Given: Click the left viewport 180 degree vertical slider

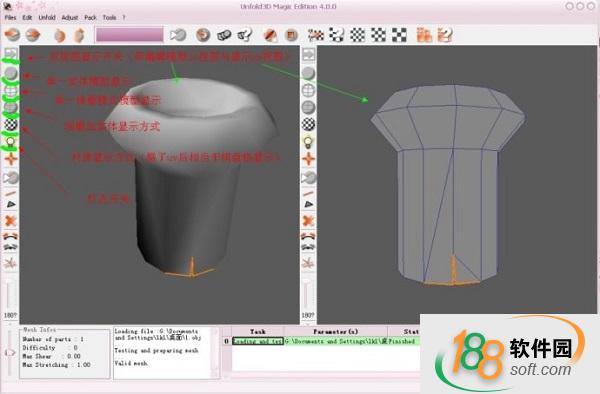Looking at the screenshot, I should click(10, 295).
